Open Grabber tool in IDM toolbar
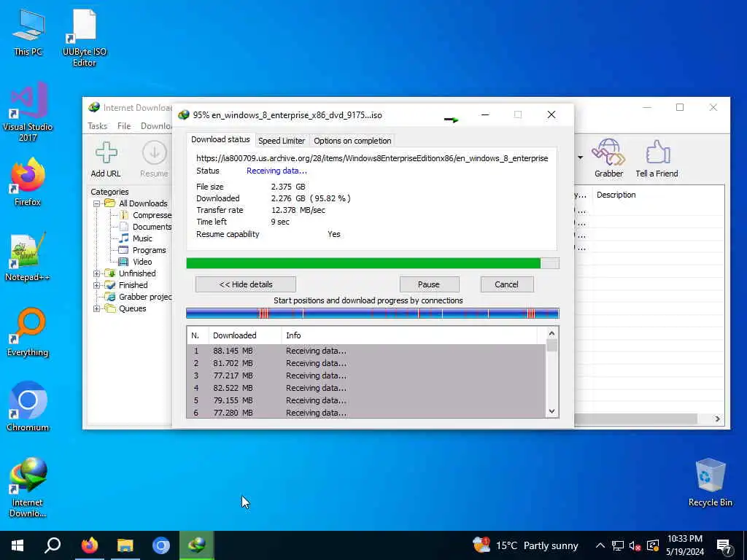The height and width of the screenshot is (560, 747). [608, 158]
